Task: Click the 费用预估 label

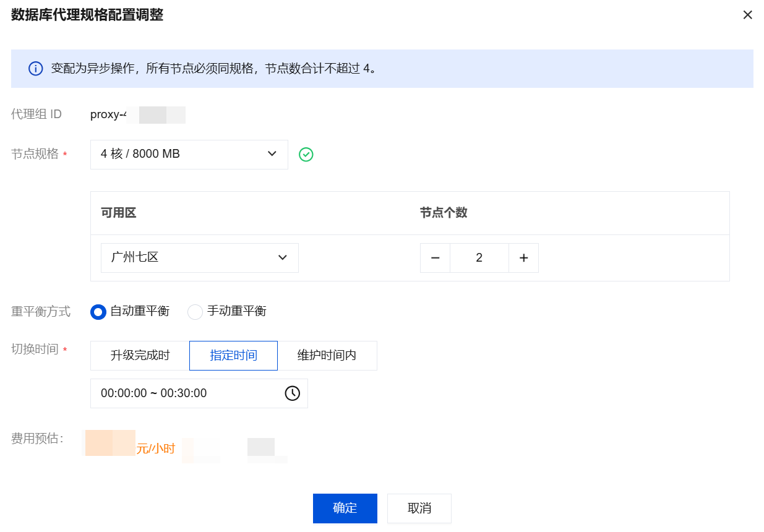Action: point(37,439)
